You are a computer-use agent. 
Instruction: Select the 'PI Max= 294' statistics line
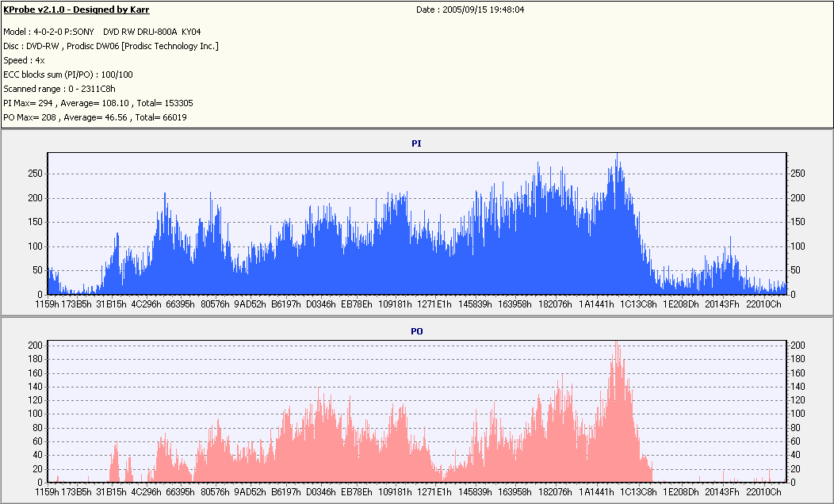point(98,103)
